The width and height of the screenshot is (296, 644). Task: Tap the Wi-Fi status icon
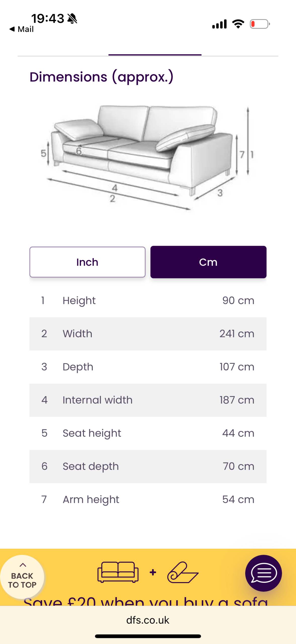(x=238, y=24)
